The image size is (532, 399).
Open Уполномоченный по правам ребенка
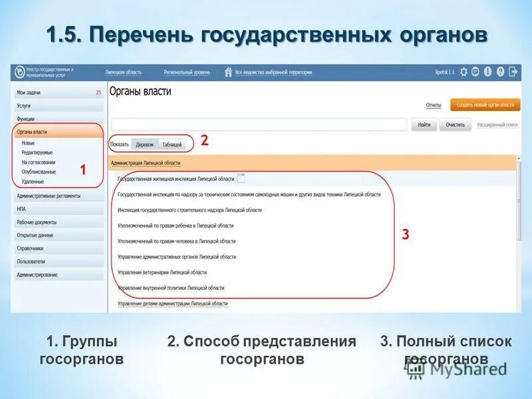176,225
